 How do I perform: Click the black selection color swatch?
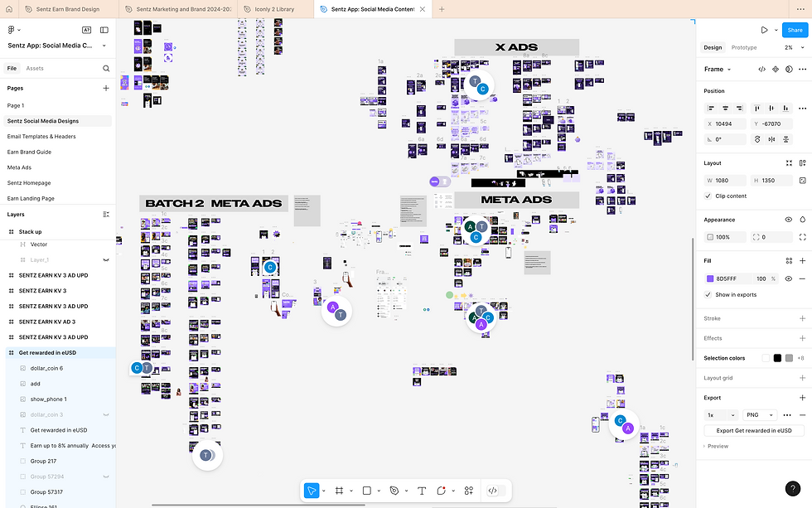tap(777, 358)
